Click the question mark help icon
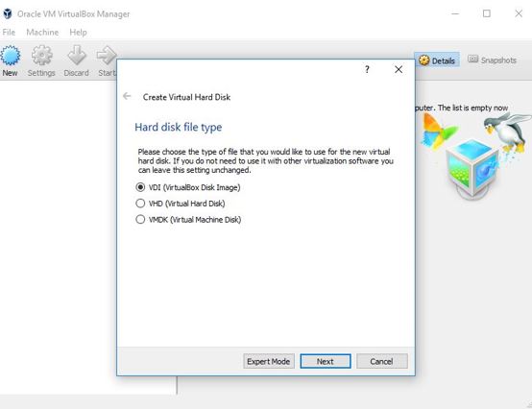This screenshot has height=409, width=532. (367, 69)
